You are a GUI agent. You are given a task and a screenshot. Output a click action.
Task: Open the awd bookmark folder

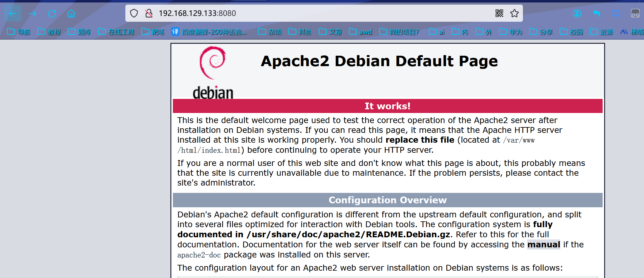(x=360, y=32)
